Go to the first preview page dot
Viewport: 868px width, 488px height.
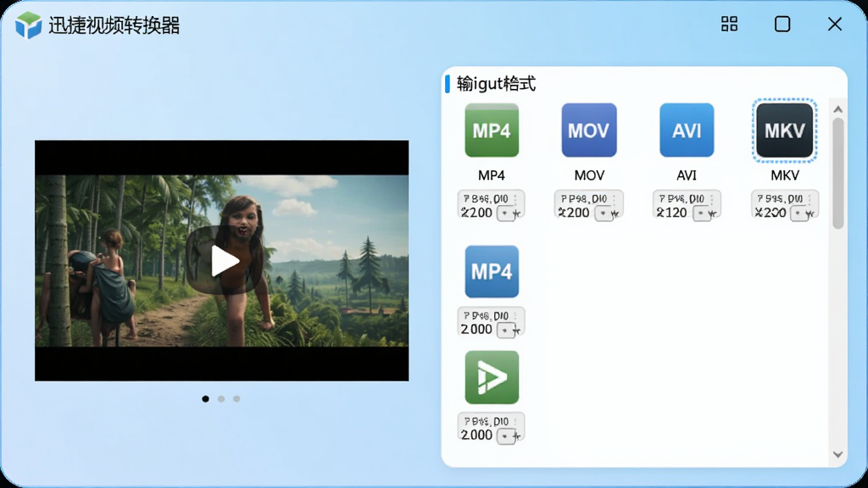pos(205,399)
